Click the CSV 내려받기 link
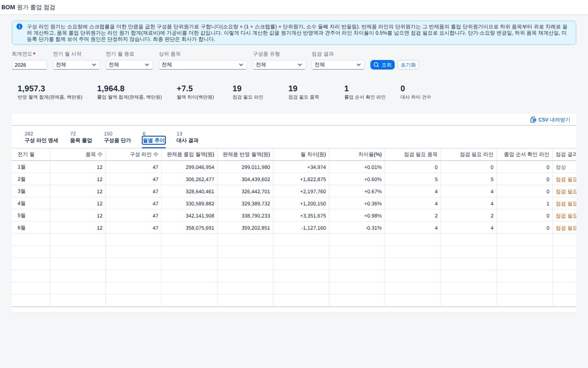588x368 pixels. (x=550, y=120)
